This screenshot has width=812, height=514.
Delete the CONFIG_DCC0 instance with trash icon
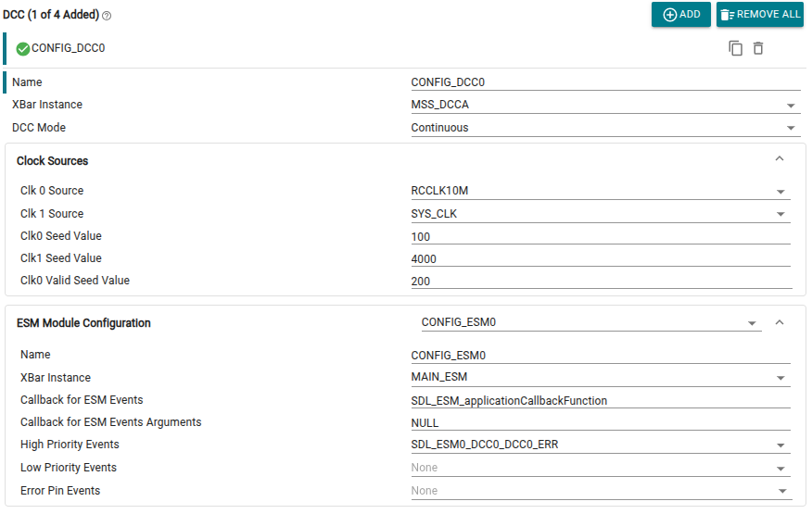click(758, 48)
